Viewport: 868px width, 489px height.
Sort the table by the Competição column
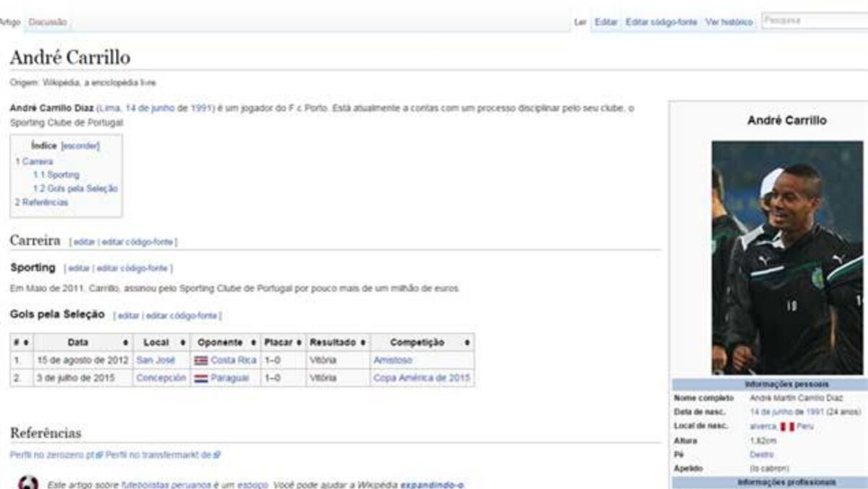(x=469, y=342)
